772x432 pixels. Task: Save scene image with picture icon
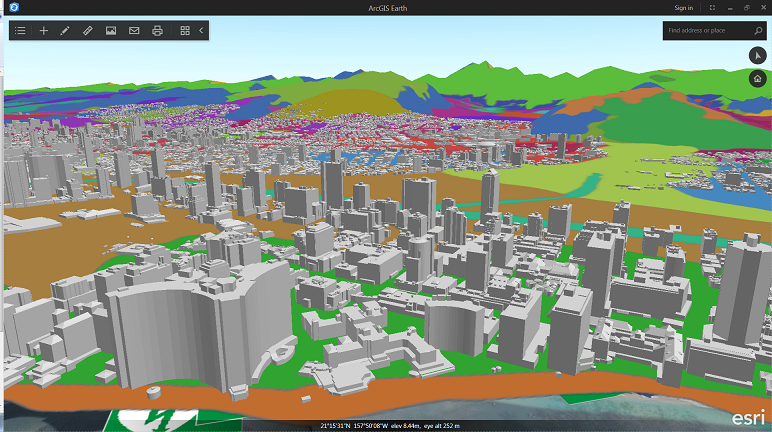point(111,31)
